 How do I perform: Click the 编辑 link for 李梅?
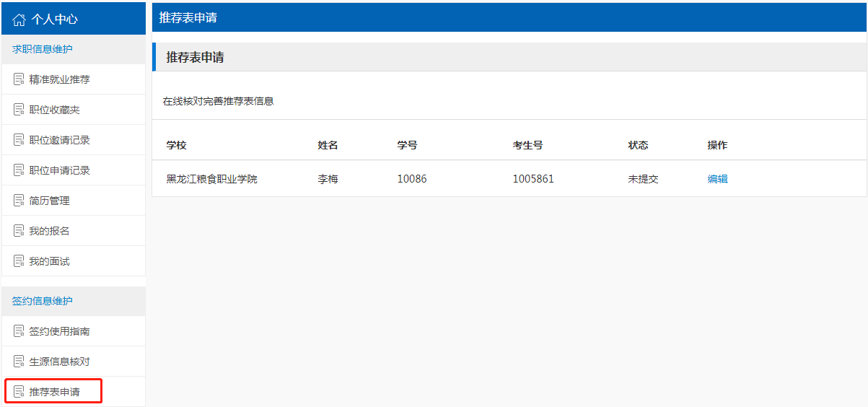[x=717, y=179]
